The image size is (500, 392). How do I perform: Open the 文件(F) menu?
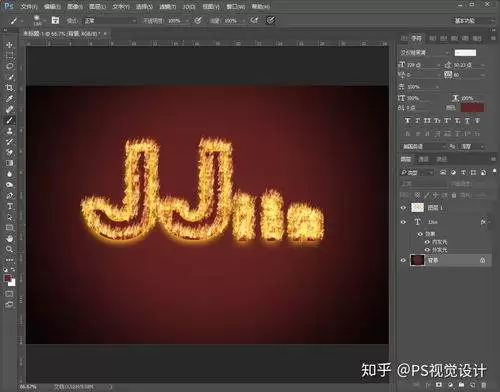click(x=29, y=7)
